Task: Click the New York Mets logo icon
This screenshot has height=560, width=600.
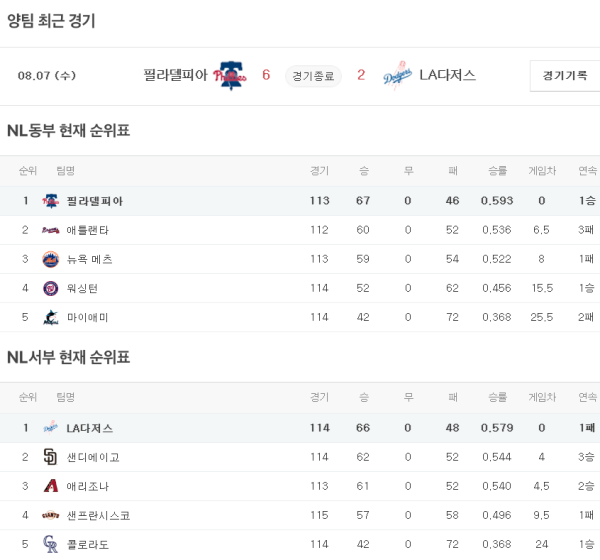Action: (50, 259)
